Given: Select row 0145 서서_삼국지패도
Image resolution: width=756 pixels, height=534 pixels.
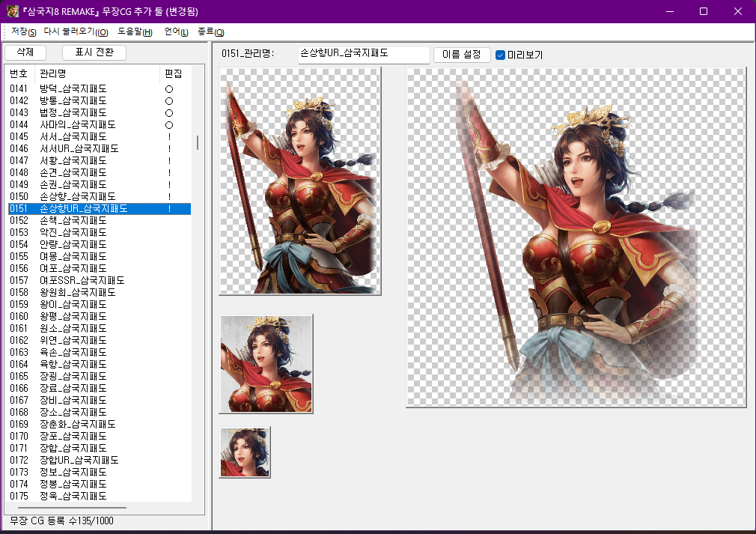Looking at the screenshot, I should 100,136.
